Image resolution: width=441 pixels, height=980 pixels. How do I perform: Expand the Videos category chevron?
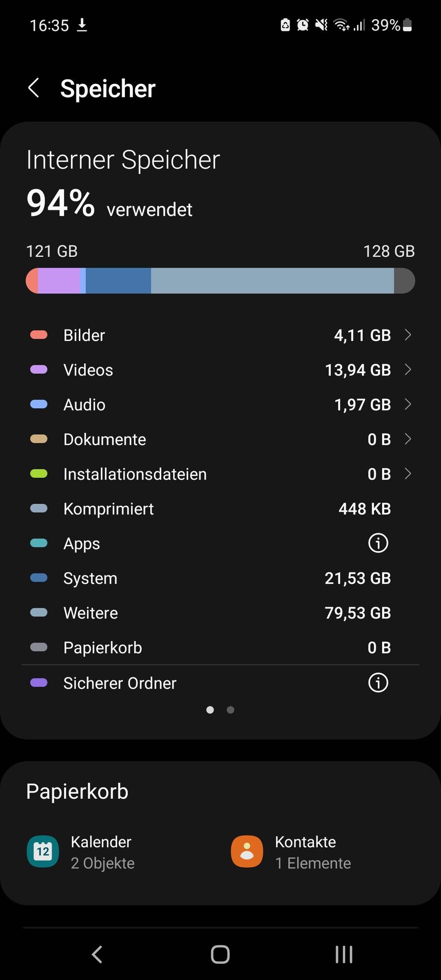[408, 369]
